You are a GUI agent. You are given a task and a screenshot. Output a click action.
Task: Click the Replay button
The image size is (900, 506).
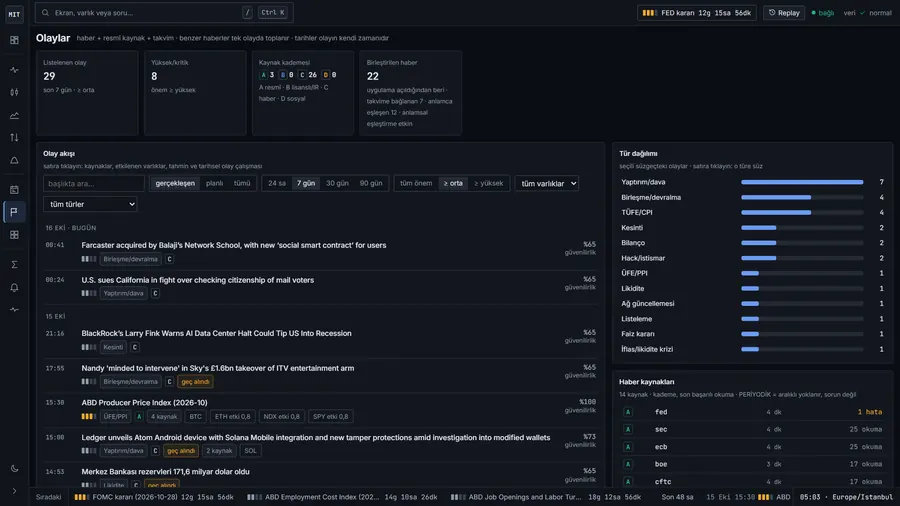pyautogui.click(x=784, y=13)
